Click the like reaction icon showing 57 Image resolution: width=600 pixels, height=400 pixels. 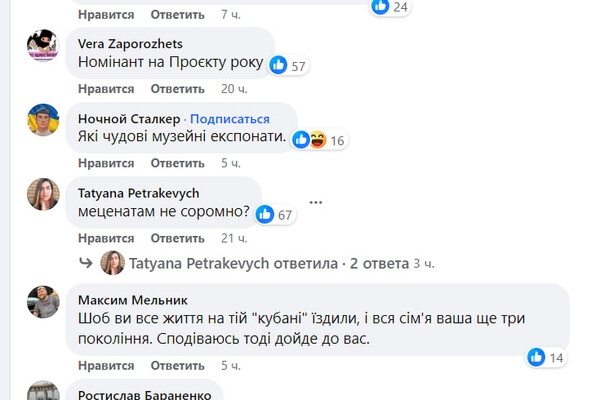pyautogui.click(x=278, y=64)
